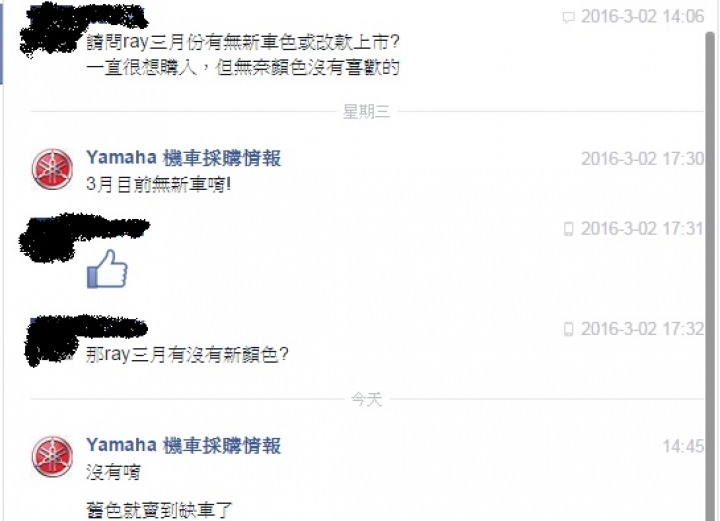Click the mobile phone icon next to 17:32
720x521 pixels.
click(568, 329)
